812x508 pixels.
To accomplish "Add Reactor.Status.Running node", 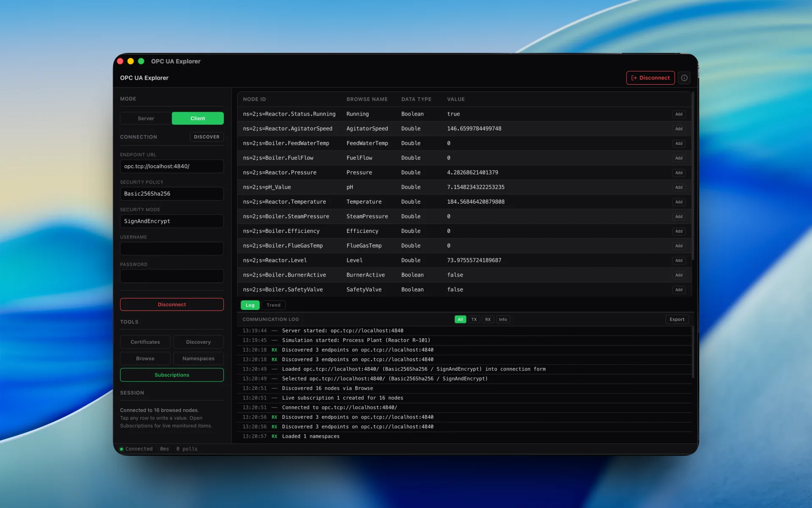I will click(x=679, y=114).
